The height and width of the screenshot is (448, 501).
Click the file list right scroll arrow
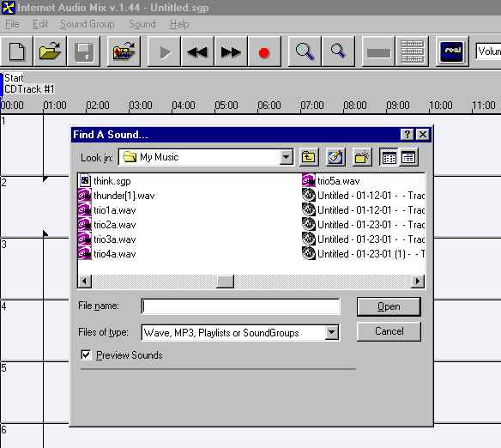[x=417, y=282]
